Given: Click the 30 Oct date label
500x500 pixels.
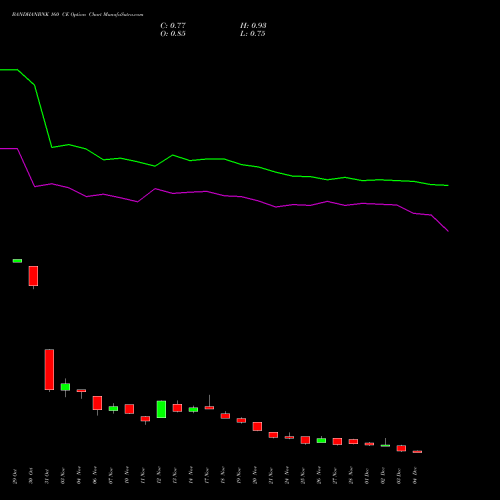Looking at the screenshot, I should click(31, 476).
